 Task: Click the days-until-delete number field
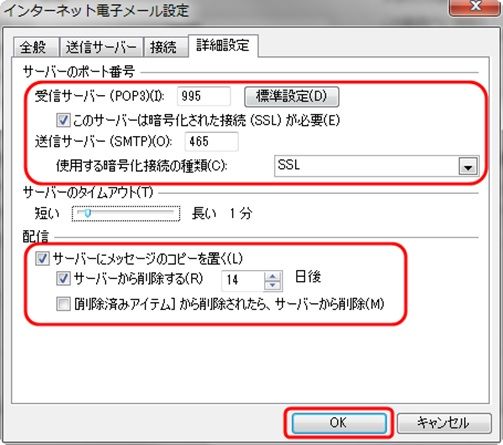pyautogui.click(x=243, y=280)
